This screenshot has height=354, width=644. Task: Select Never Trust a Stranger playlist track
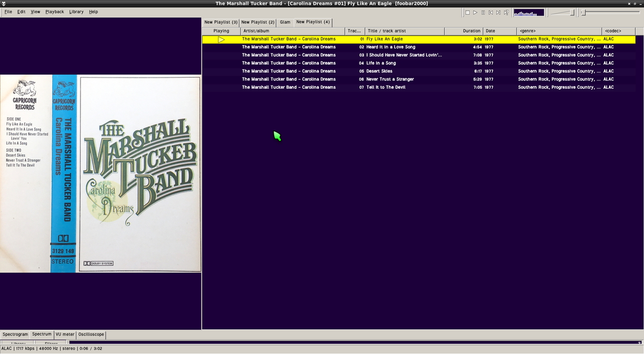tap(419, 80)
